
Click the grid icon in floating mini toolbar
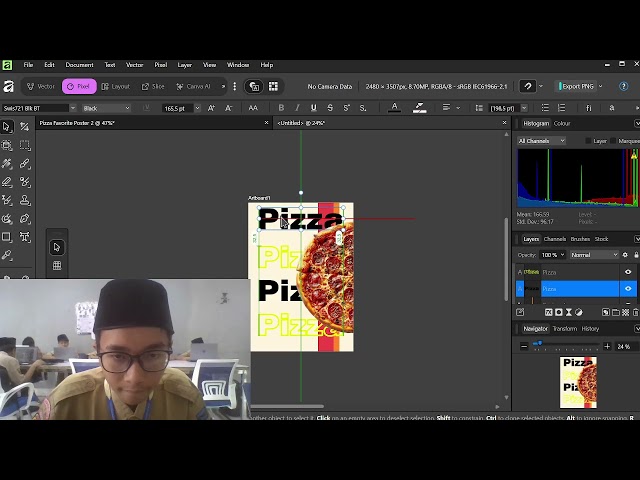[57, 266]
